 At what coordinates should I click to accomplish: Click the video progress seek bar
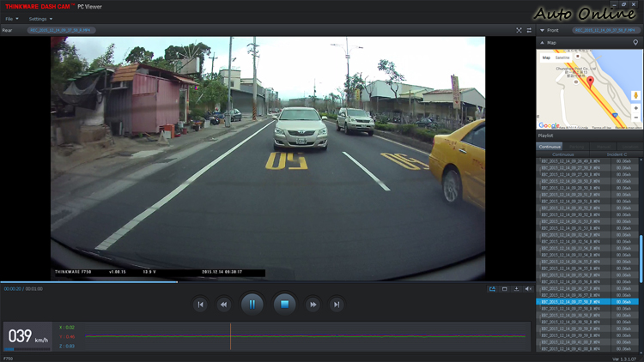pyautogui.click(x=258, y=281)
